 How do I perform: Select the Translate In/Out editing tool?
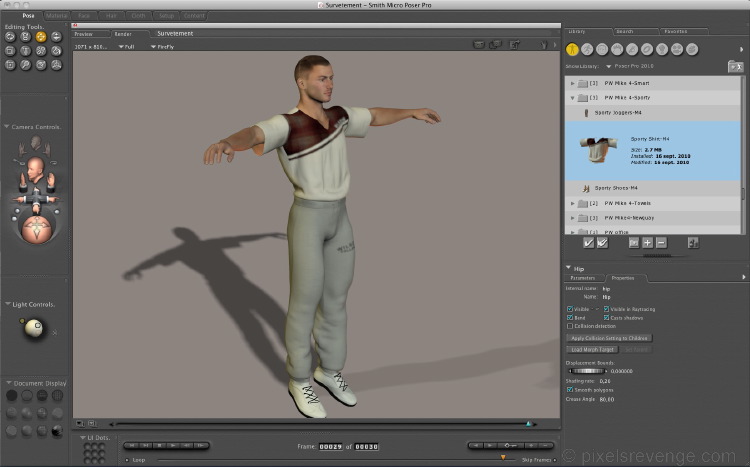(56, 37)
